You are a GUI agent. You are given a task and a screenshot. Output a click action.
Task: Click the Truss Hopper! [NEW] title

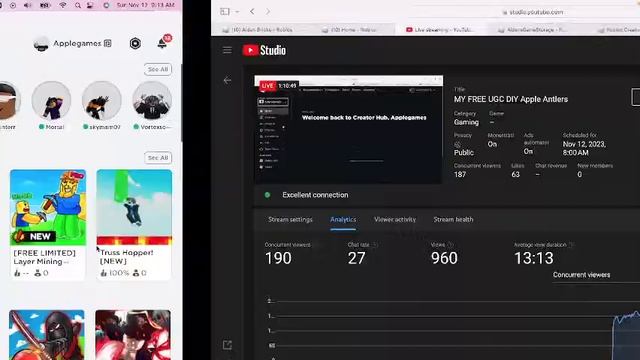pos(127,257)
